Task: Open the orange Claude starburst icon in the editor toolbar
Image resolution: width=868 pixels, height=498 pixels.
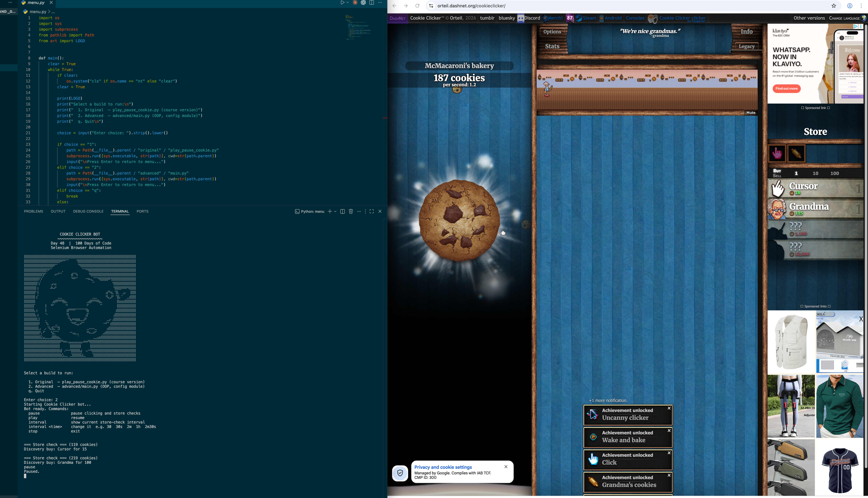Action: click(355, 2)
